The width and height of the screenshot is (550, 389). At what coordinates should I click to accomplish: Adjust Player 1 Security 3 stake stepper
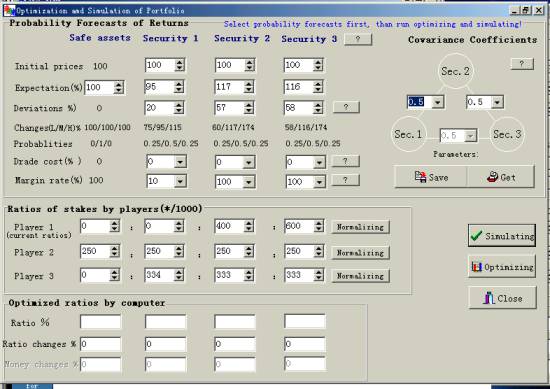(x=319, y=226)
